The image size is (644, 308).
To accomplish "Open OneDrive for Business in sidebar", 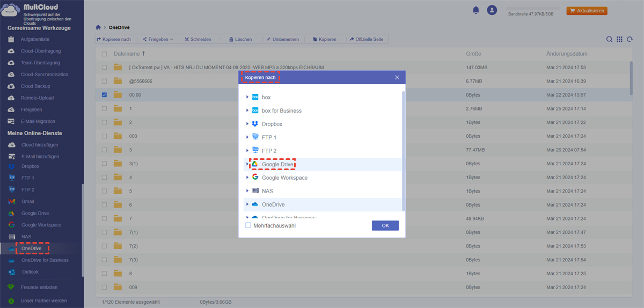I will click(x=45, y=260).
